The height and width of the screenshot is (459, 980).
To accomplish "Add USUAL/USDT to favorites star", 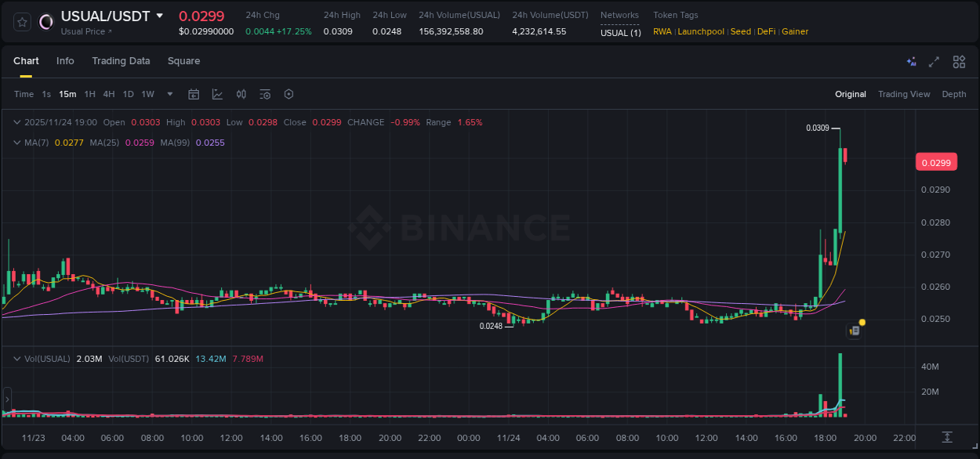I will point(21,22).
